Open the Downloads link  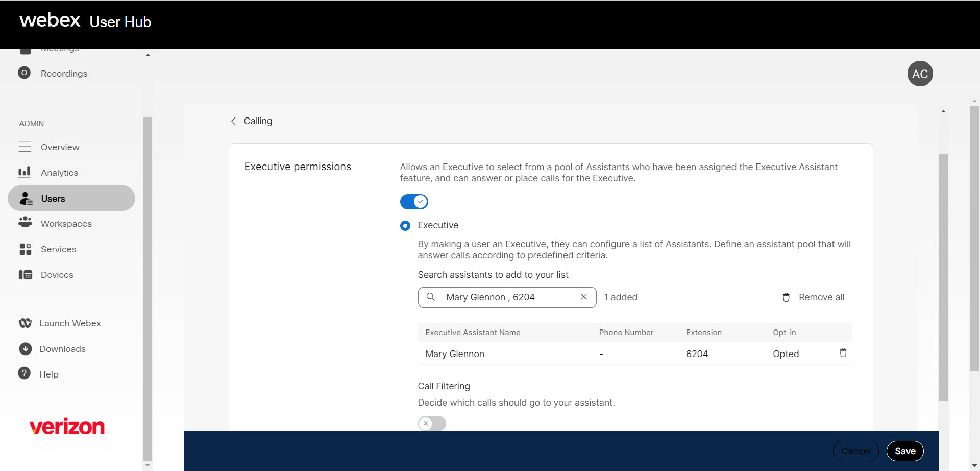point(62,349)
